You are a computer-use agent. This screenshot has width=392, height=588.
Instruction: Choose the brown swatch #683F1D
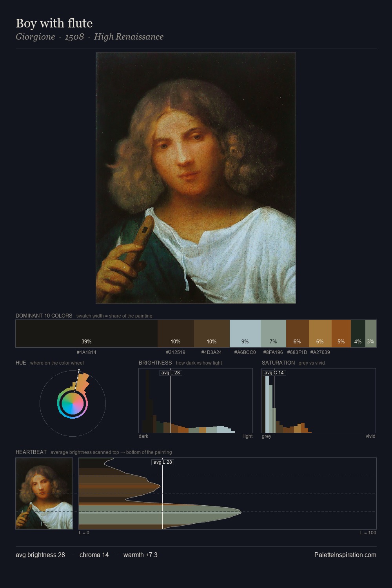pos(298,334)
